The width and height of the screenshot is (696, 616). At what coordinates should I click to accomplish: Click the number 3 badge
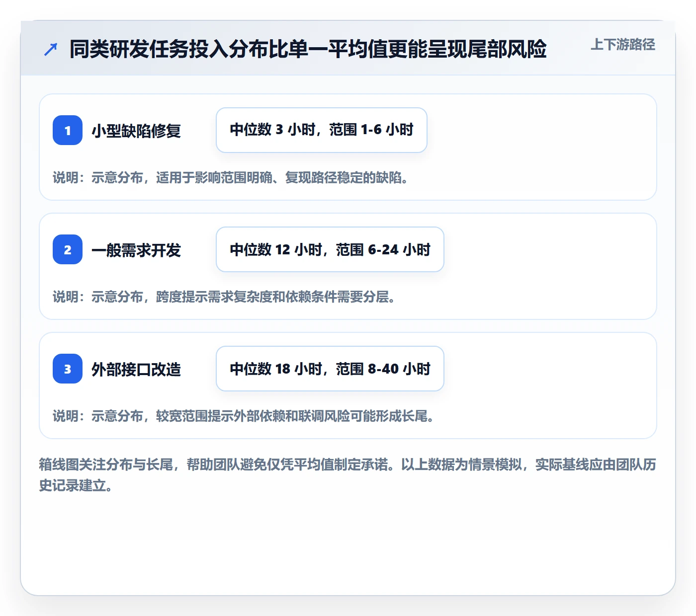point(68,369)
